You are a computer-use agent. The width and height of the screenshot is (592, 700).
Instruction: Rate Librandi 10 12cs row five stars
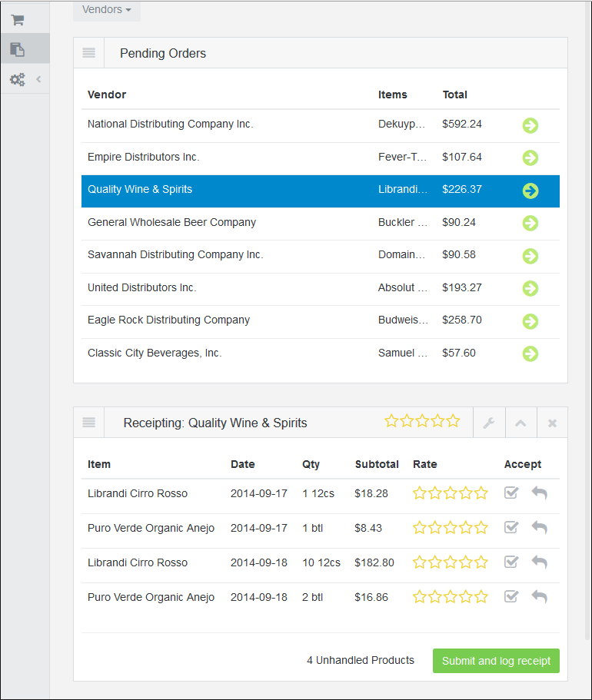[x=481, y=562]
